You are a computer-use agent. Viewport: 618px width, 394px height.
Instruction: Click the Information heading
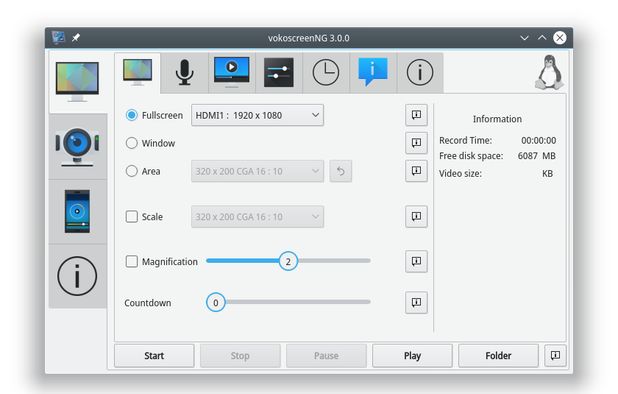[x=497, y=119]
